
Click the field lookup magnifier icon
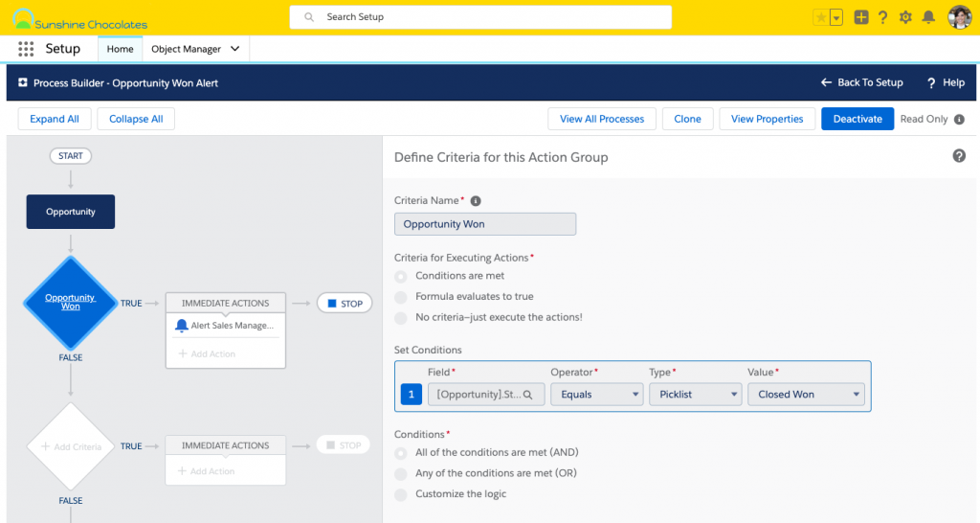tap(528, 395)
